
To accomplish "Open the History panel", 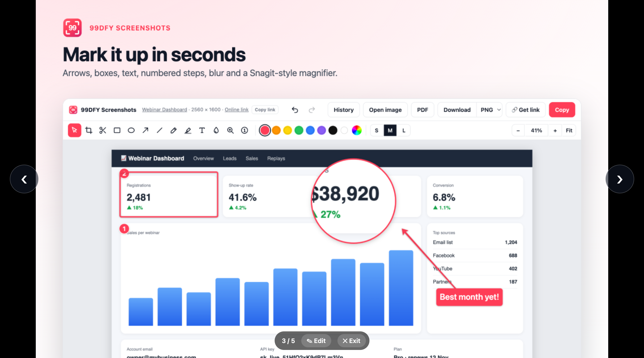I will tap(343, 110).
